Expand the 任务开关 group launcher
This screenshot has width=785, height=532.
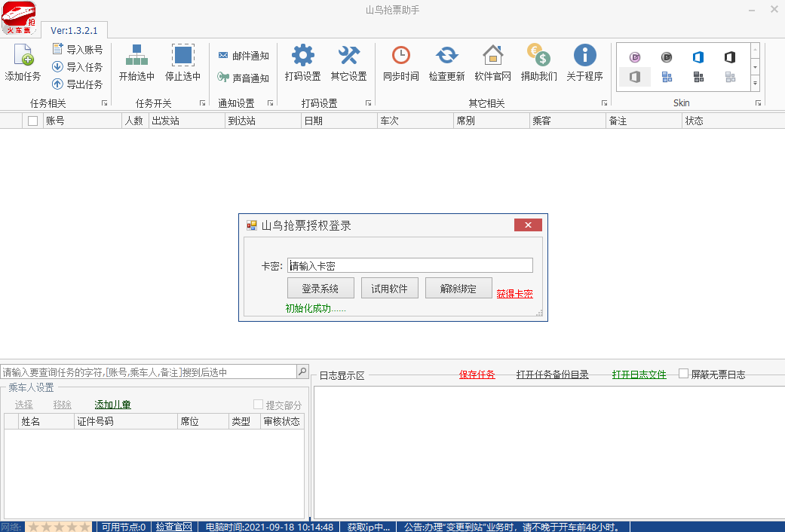click(x=203, y=103)
